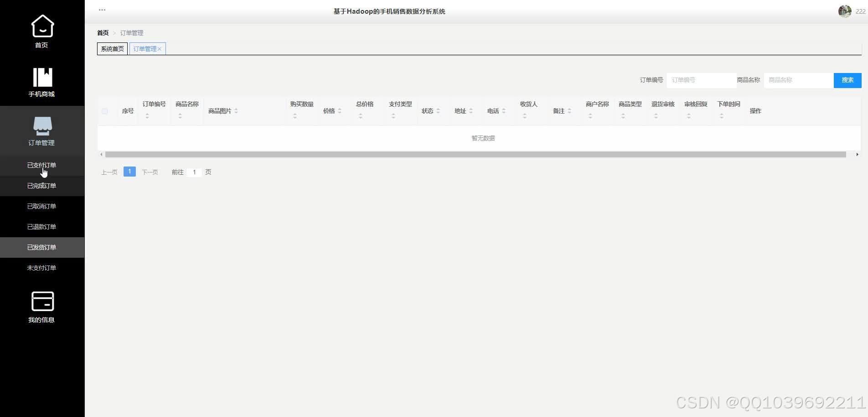Sort by 收货人 column arrows
Image resolution: width=868 pixels, height=417 pixels.
point(525,116)
